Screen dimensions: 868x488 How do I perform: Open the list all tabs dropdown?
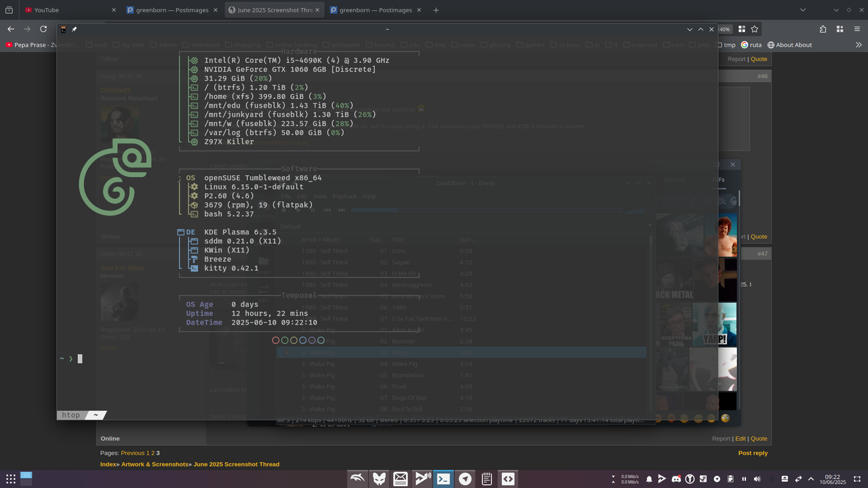click(803, 10)
